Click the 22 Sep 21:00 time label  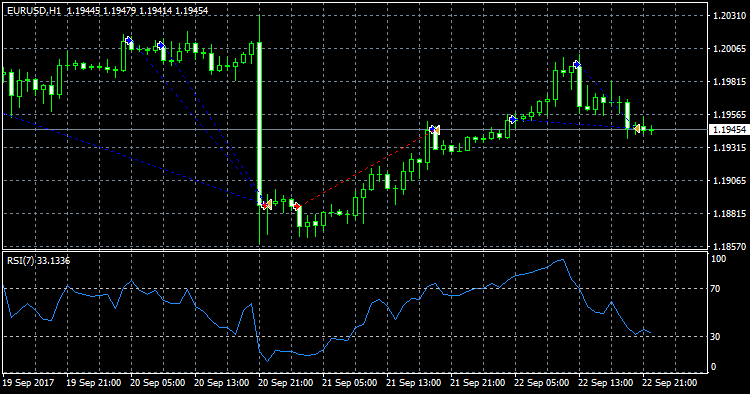(x=670, y=383)
